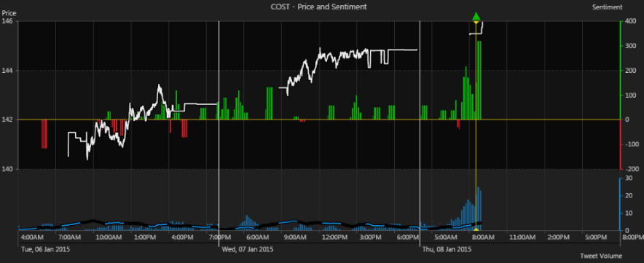Click the 4:00AM time label under Tuesday
Image resolution: width=644 pixels, height=263 pixels.
coord(32,237)
